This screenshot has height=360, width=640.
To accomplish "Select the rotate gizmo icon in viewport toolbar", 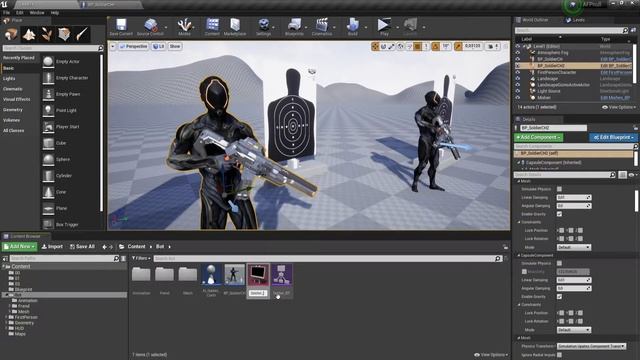I will (x=383, y=47).
